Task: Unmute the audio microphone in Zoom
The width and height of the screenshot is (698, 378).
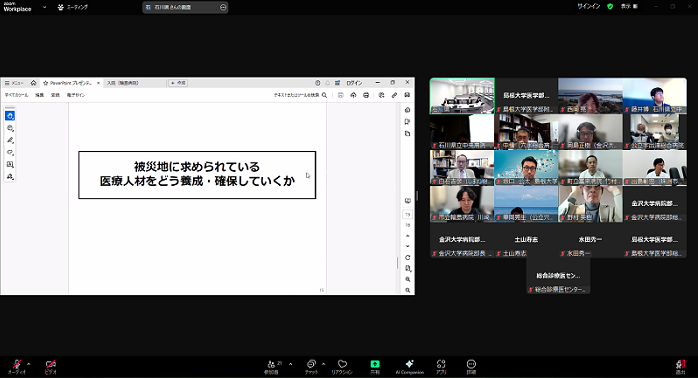Action: [x=17, y=366]
